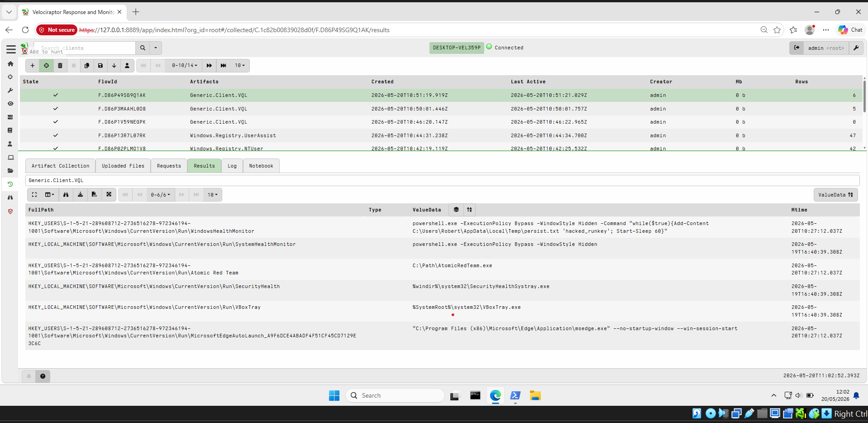The height and width of the screenshot is (423, 868).
Task: Open the help question mark icon
Action: tap(43, 376)
